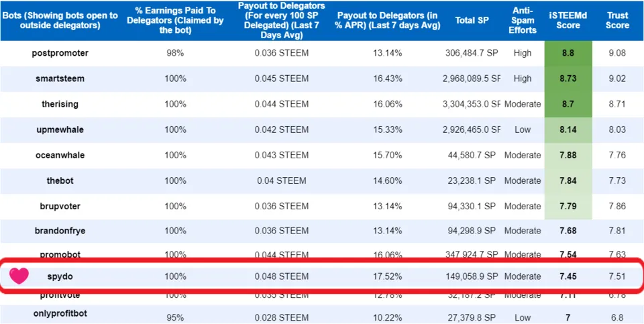The image size is (644, 324).
Task: Select the oceanwhale bot name
Action: (x=60, y=155)
